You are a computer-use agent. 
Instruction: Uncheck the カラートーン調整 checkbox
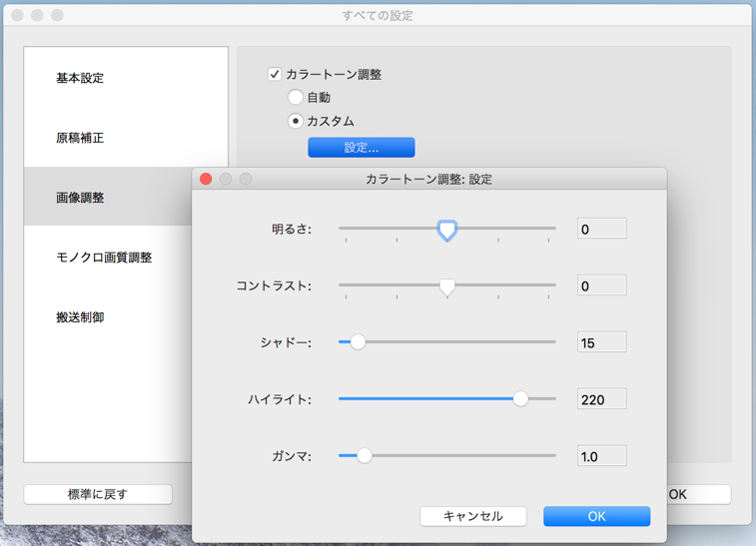click(x=275, y=74)
